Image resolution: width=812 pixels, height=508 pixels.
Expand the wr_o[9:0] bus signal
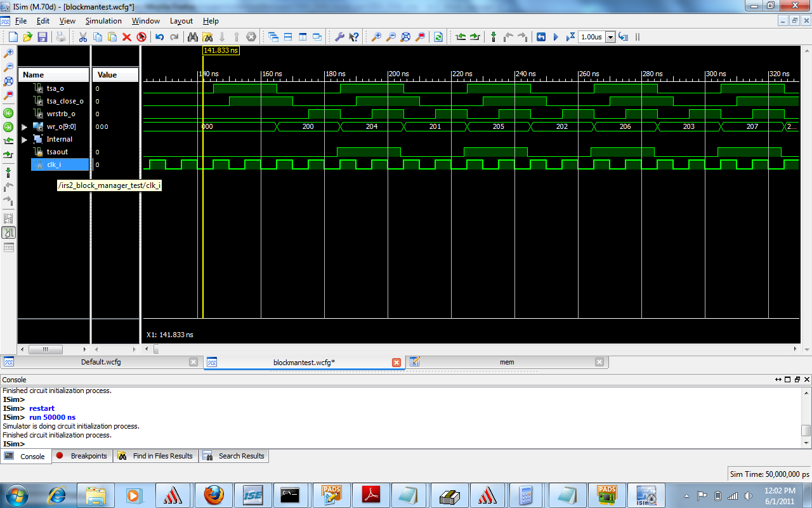24,127
